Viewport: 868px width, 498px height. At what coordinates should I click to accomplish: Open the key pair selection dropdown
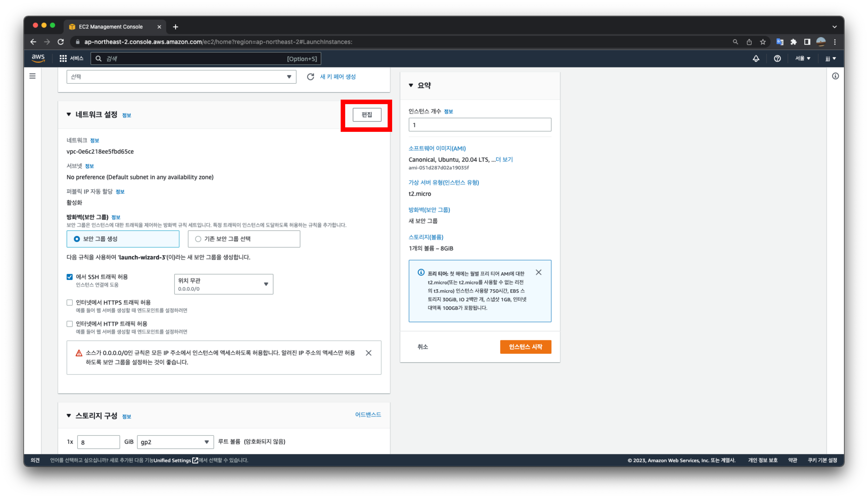point(181,77)
